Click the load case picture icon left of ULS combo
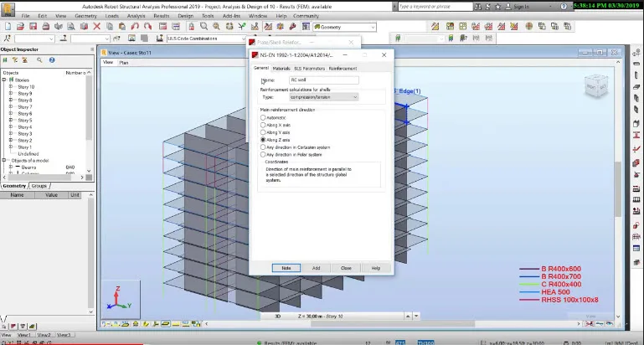 131,39
